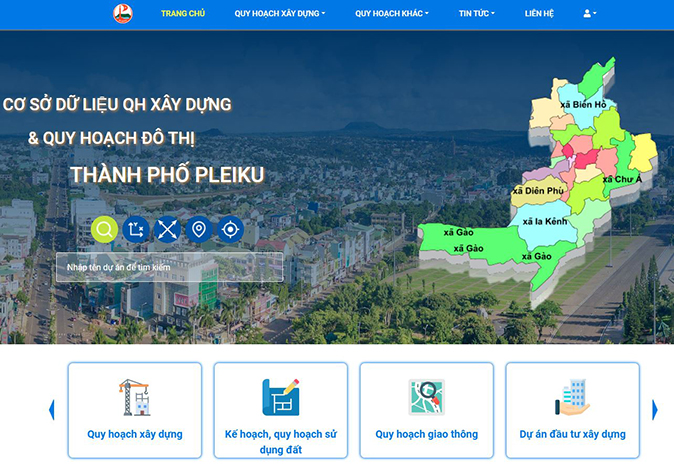The height and width of the screenshot is (465, 674).
Task: Select xã Biển Hồ on the map
Action: coord(583,104)
